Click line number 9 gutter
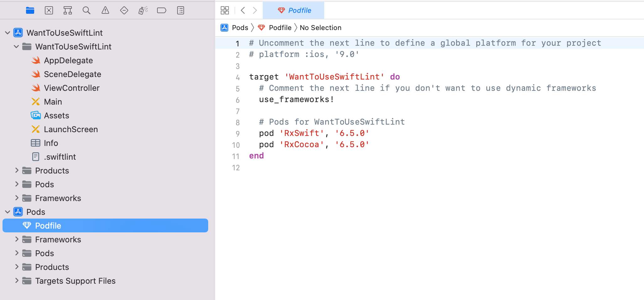The width and height of the screenshot is (644, 300). (237, 134)
